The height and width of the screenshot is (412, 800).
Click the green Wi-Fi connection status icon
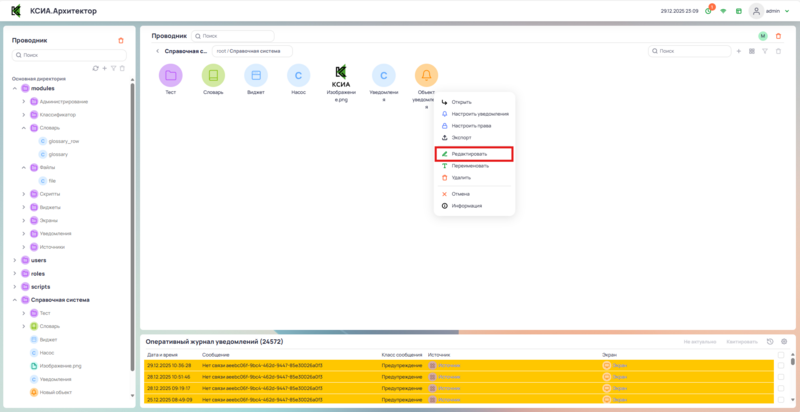point(723,11)
